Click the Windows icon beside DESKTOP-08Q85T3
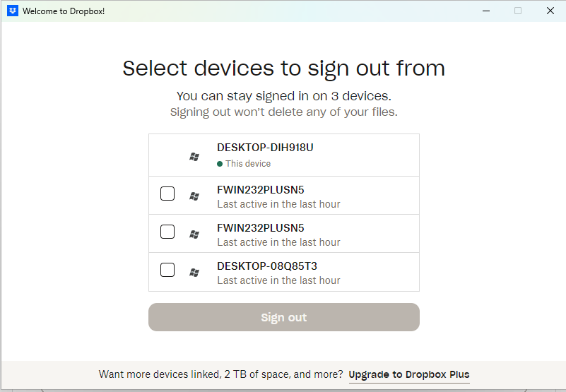566x392 pixels. coord(194,272)
